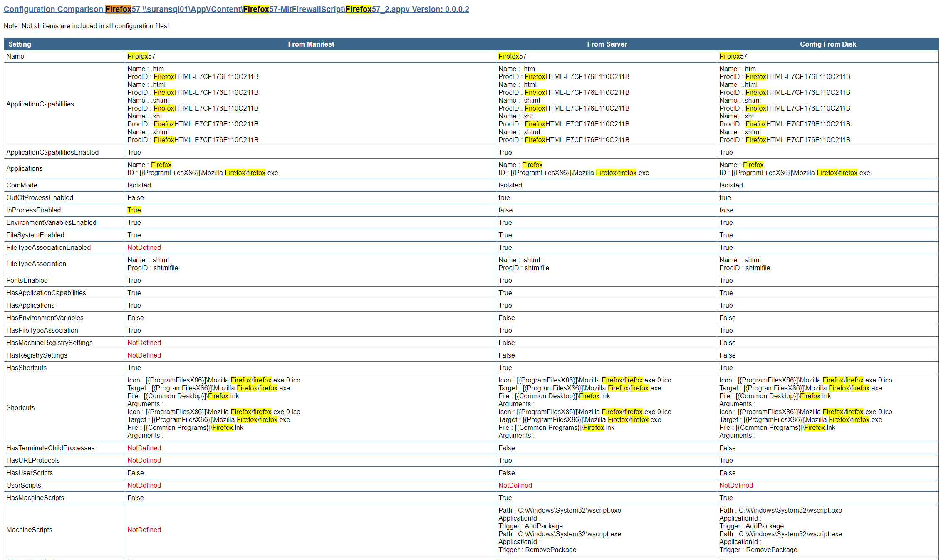The width and height of the screenshot is (941, 560).
Task: Select the 'HasURLProtocols' setting label
Action: click(33, 460)
